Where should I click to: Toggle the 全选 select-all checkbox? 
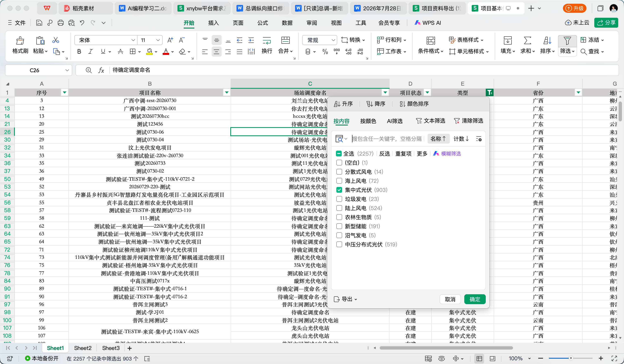tap(339, 154)
